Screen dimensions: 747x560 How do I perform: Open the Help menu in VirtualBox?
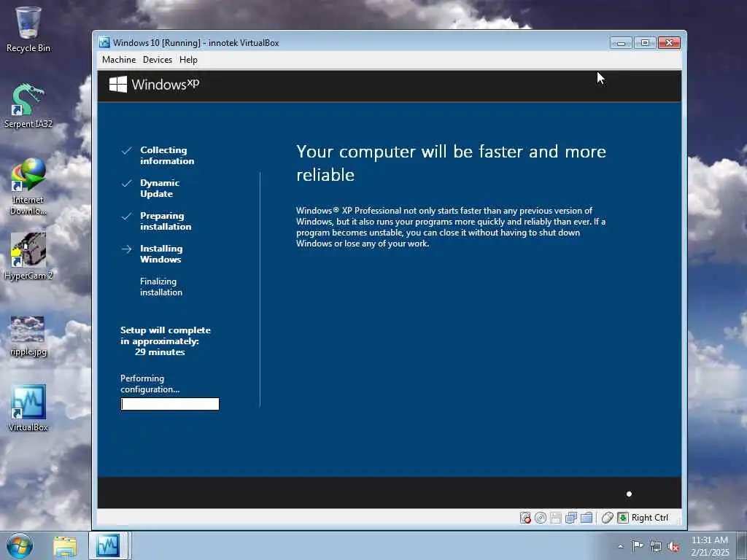[x=188, y=60]
